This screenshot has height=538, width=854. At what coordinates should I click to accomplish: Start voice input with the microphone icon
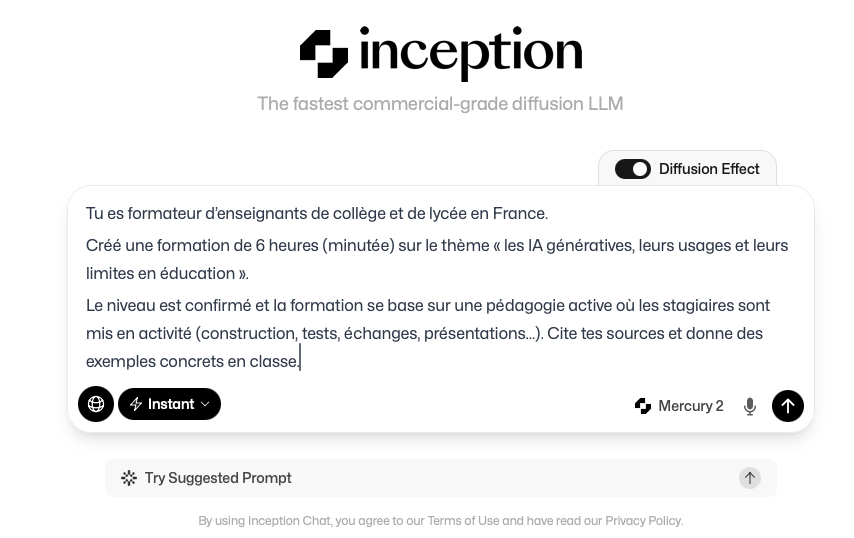(x=750, y=406)
